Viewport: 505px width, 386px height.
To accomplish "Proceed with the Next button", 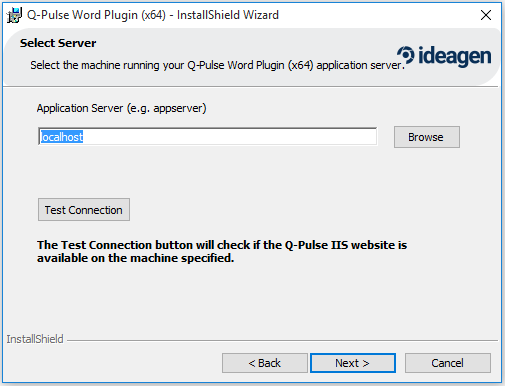I will (x=353, y=363).
